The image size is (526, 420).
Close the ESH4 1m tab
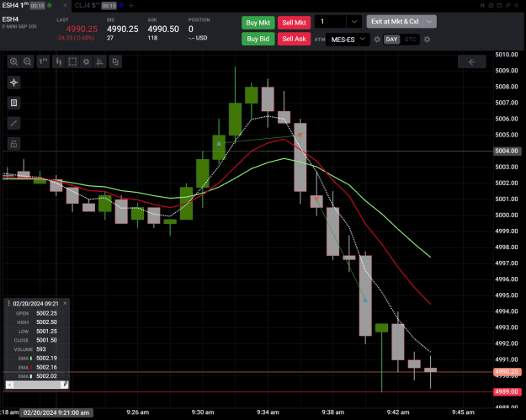[x=66, y=5]
